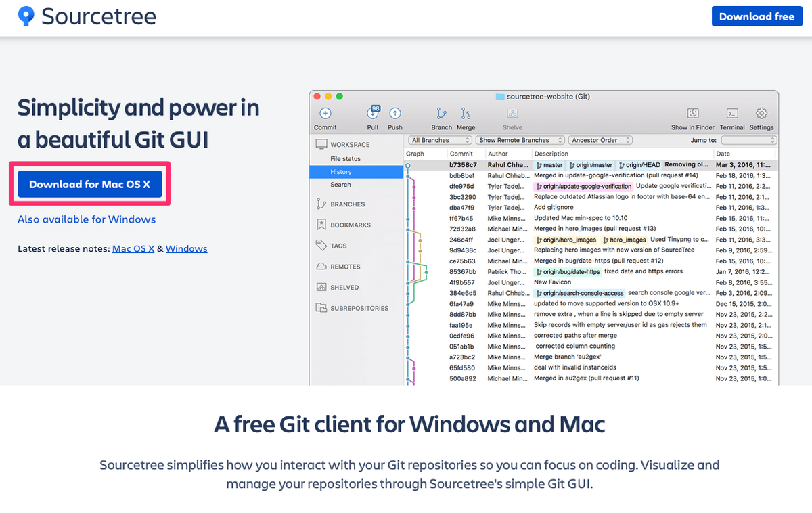This screenshot has width=812, height=513.
Task: Open Terminal from the Sourcetree toolbar
Action: (732, 114)
